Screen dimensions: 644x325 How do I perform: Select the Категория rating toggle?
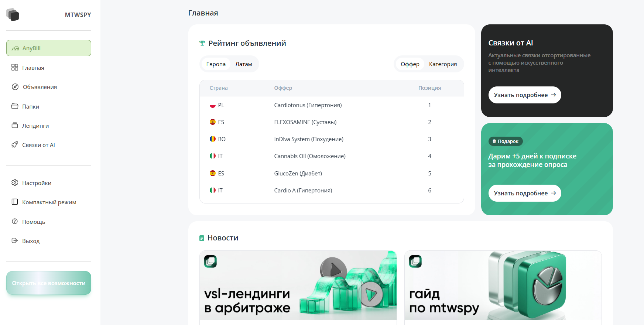(443, 64)
